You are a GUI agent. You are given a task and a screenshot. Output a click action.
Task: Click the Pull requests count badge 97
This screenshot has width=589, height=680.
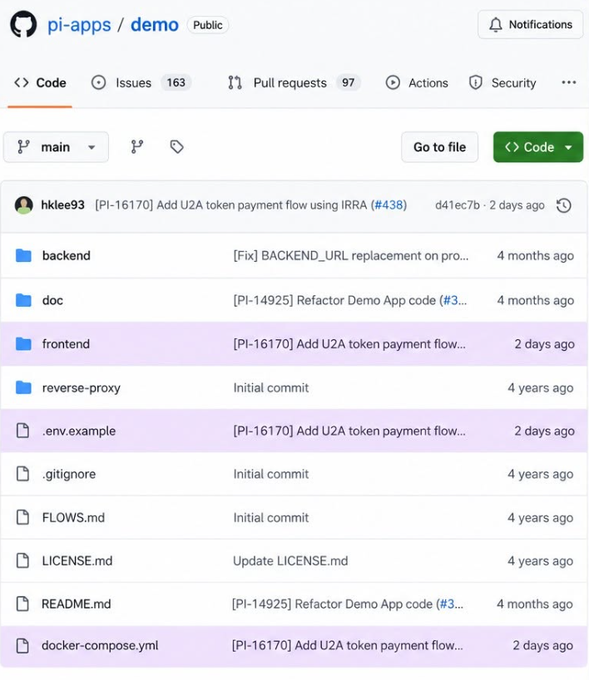348,82
